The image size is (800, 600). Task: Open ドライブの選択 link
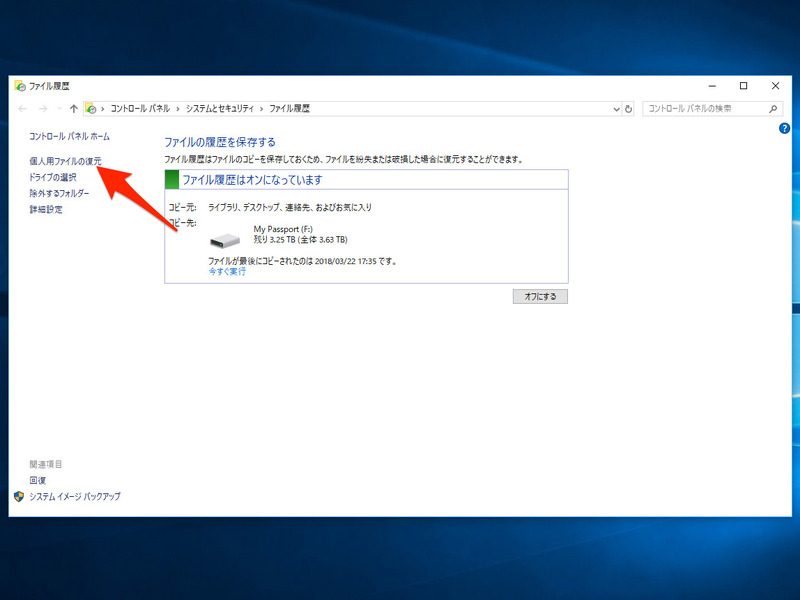53,178
